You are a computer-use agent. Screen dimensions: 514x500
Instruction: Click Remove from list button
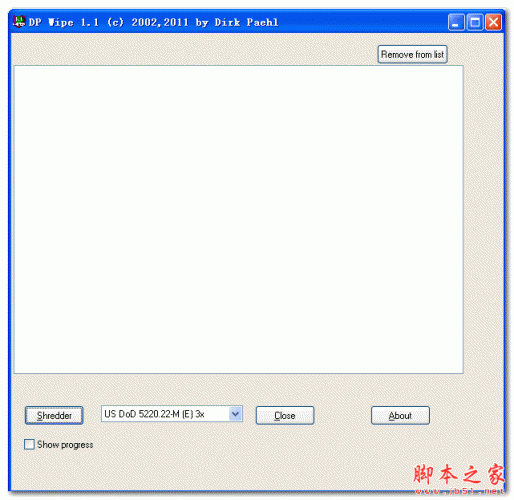(x=412, y=54)
